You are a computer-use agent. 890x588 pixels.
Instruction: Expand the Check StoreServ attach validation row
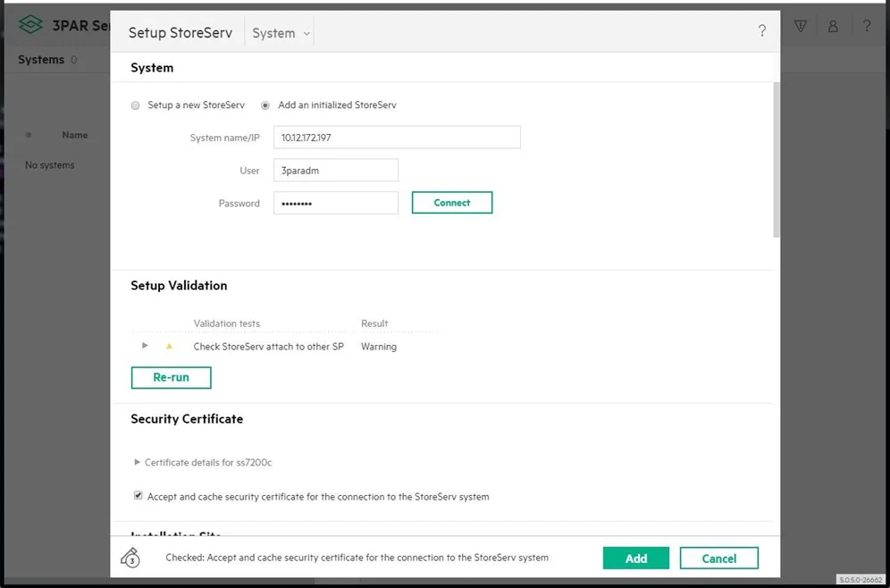tap(145, 345)
